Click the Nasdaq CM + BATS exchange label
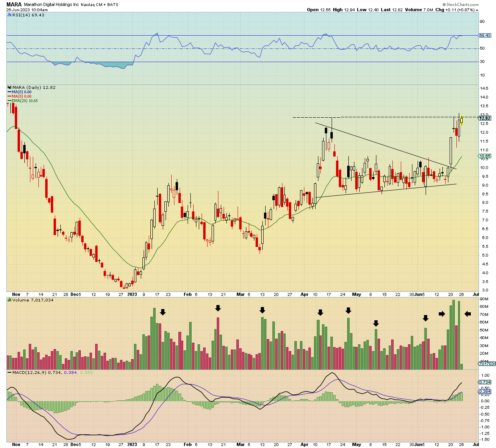The width and height of the screenshot is (496, 448). coord(100,5)
